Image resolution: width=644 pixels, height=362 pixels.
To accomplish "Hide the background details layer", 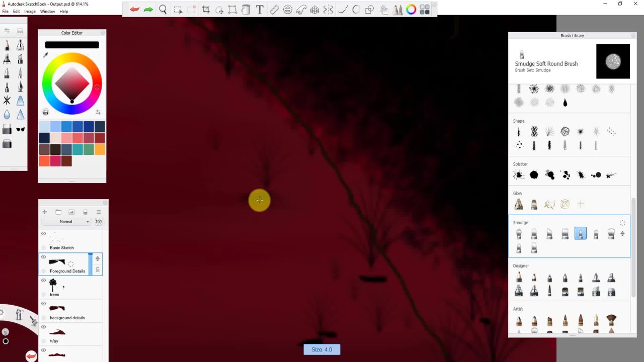I will (x=44, y=304).
